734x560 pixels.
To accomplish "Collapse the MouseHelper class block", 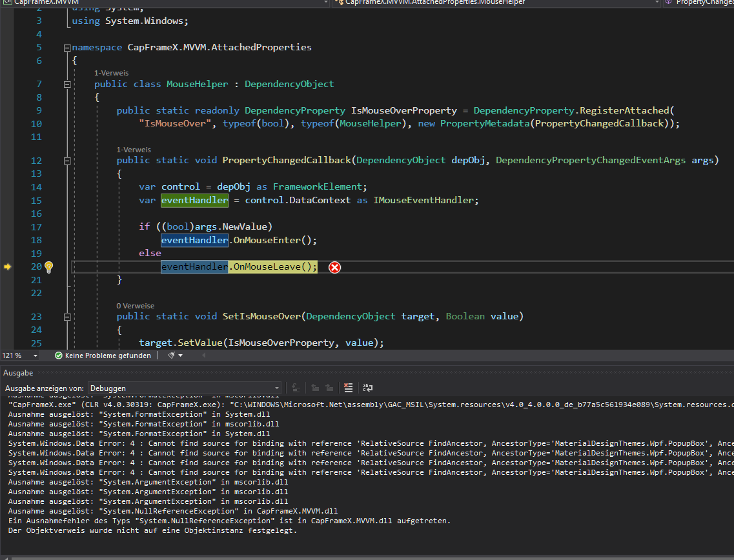I will coord(66,85).
